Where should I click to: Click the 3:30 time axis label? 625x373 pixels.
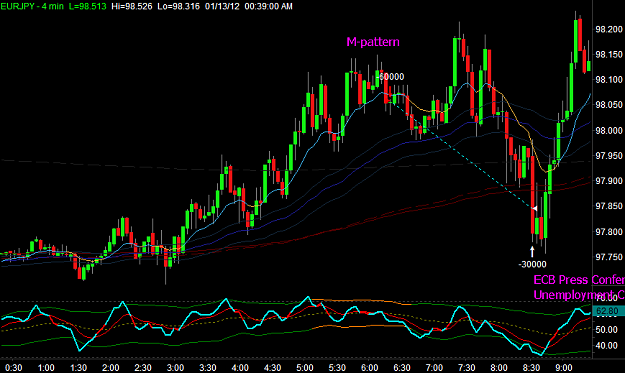(x=208, y=367)
